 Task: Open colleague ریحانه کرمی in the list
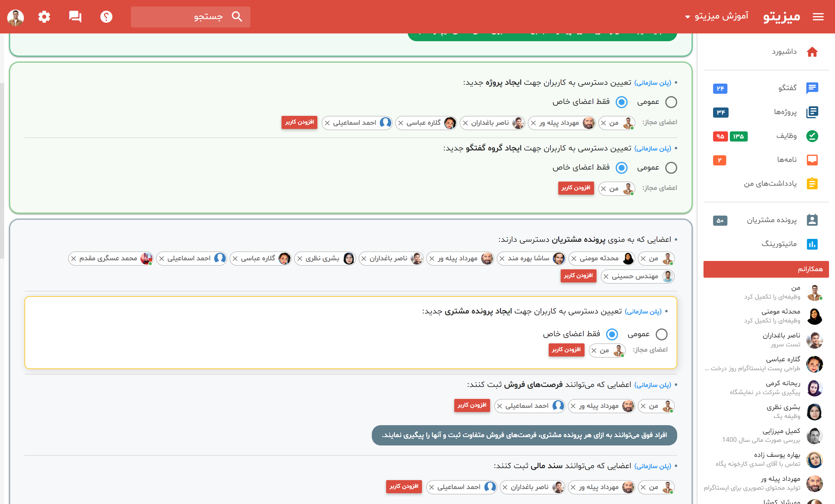[766, 388]
